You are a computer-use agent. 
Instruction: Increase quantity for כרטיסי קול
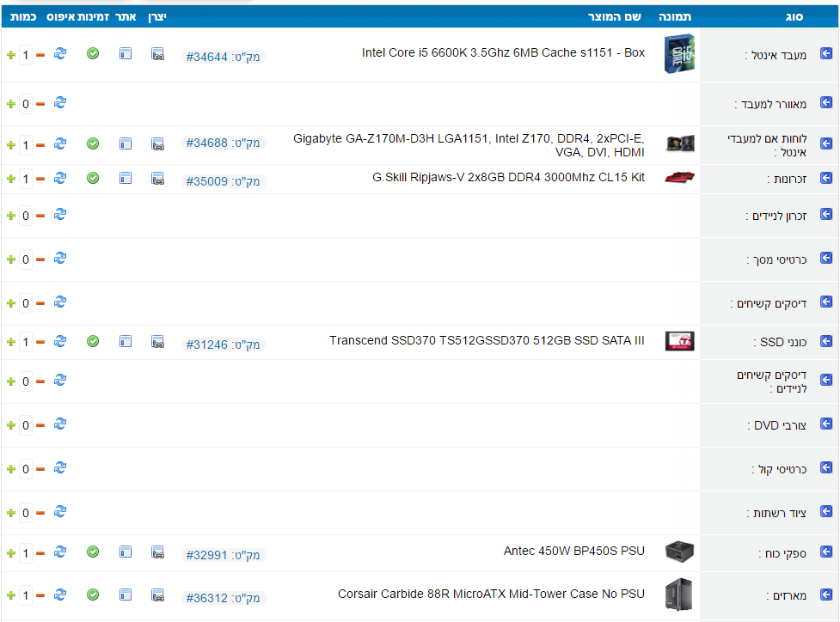pos(10,469)
